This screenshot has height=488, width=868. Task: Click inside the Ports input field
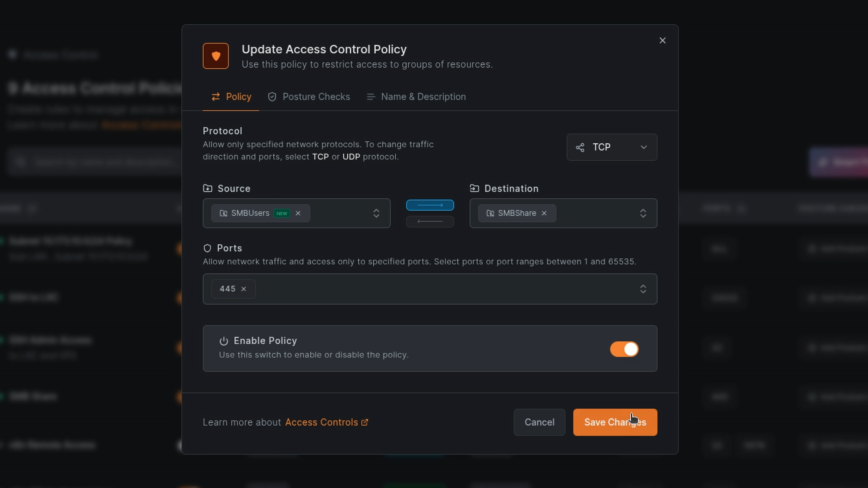[x=438, y=289]
